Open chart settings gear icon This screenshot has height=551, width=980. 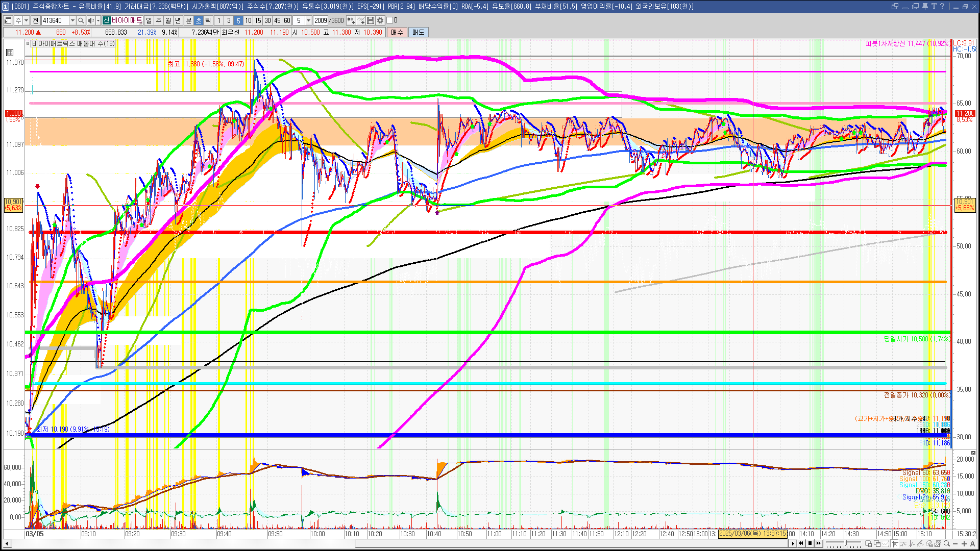380,20
